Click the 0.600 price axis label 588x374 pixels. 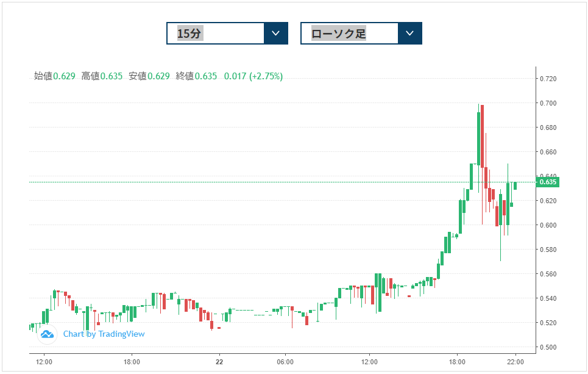click(548, 225)
